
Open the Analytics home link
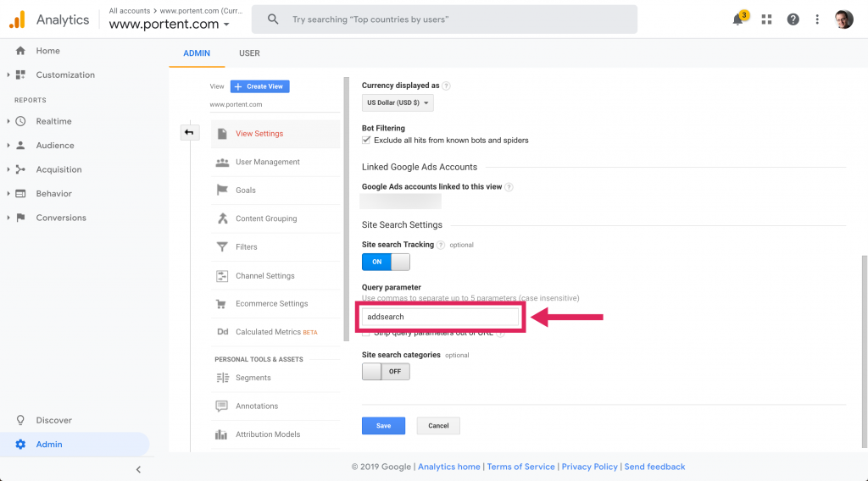(449, 467)
